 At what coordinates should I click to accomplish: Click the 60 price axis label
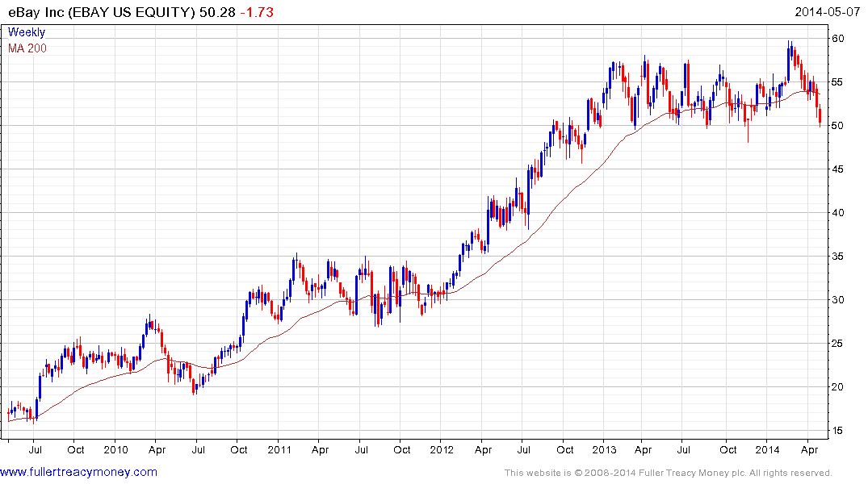[837, 38]
